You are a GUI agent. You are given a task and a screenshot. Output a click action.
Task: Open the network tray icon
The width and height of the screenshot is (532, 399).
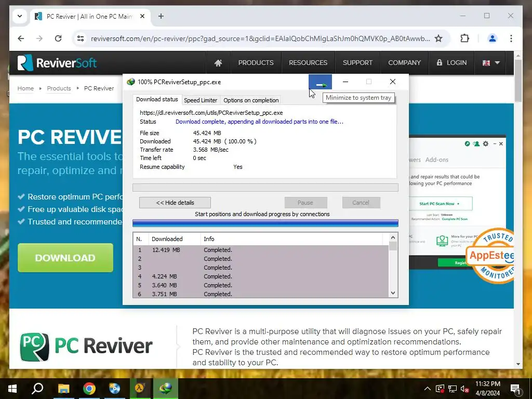(453, 389)
